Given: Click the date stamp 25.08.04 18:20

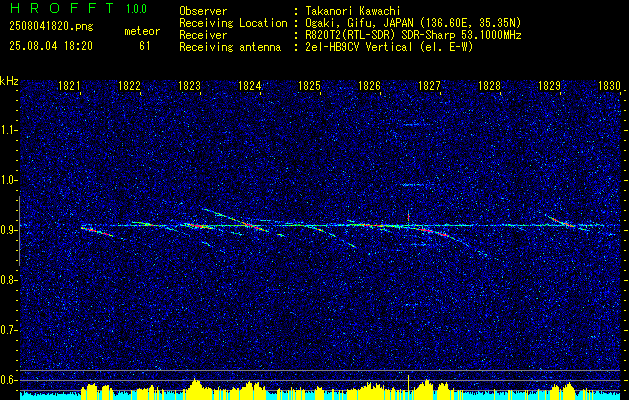Looking at the screenshot, I should 51,46.
